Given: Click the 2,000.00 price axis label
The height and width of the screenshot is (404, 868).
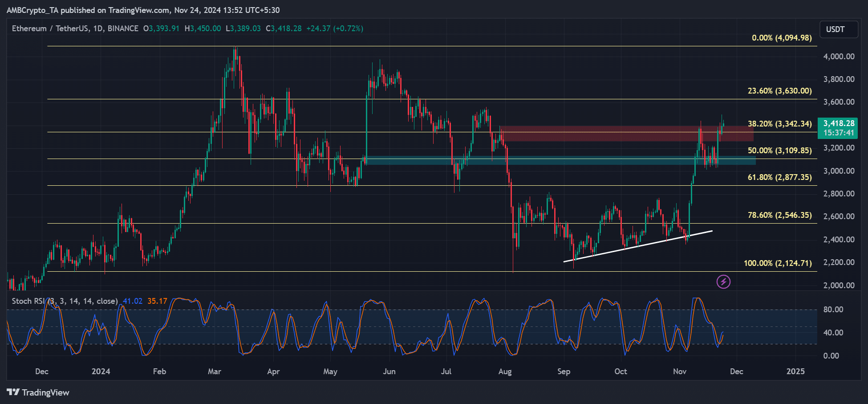Looking at the screenshot, I should (x=839, y=286).
